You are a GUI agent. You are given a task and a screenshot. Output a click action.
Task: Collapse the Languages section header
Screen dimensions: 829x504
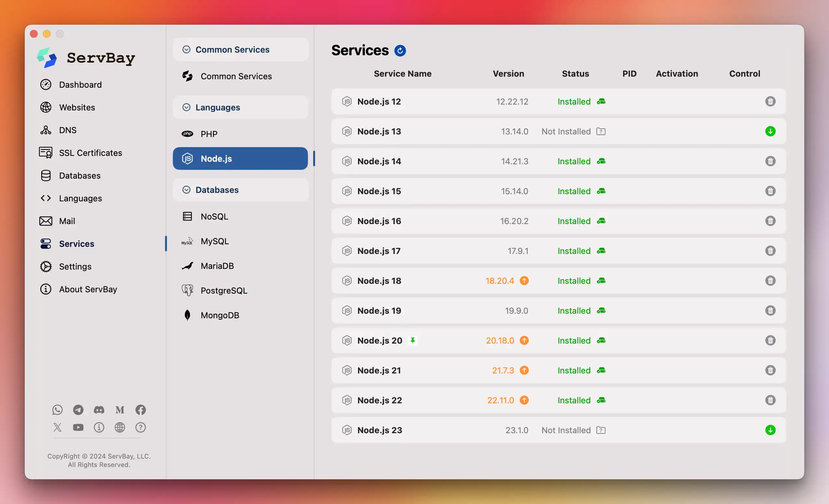click(241, 107)
